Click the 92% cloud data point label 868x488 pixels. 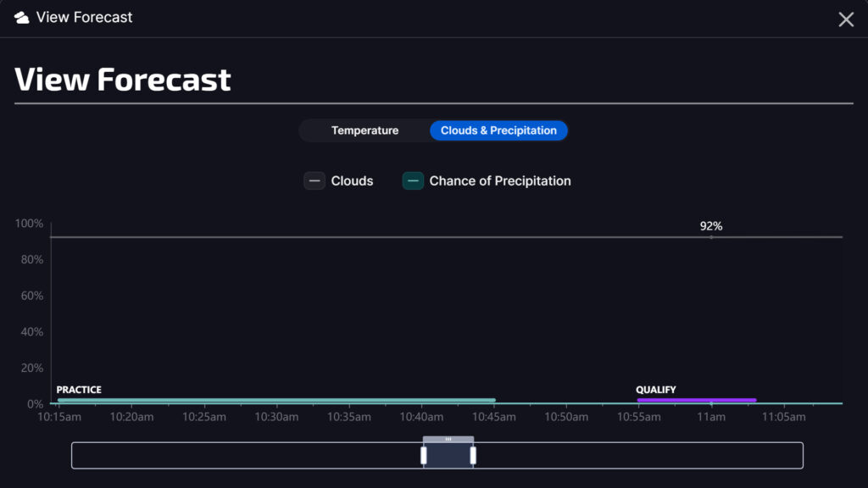[x=711, y=226]
